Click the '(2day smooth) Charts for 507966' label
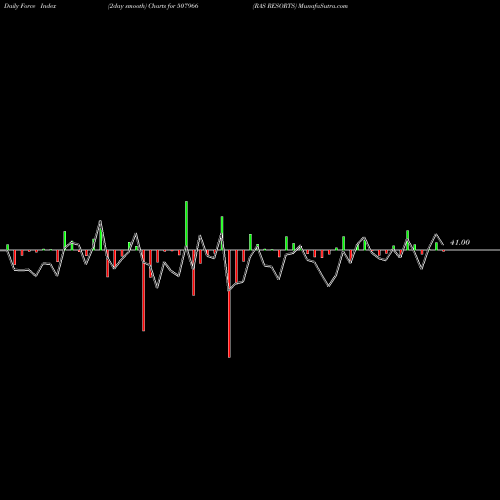This screenshot has height=500, width=500. (153, 6)
